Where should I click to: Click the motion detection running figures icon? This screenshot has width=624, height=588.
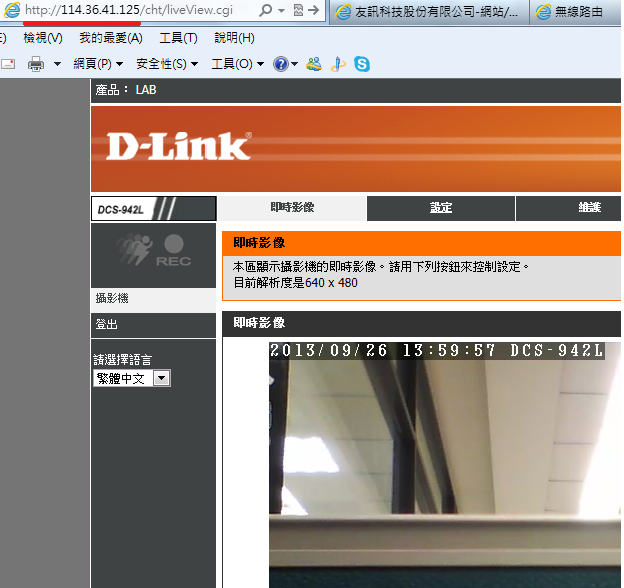[x=135, y=249]
